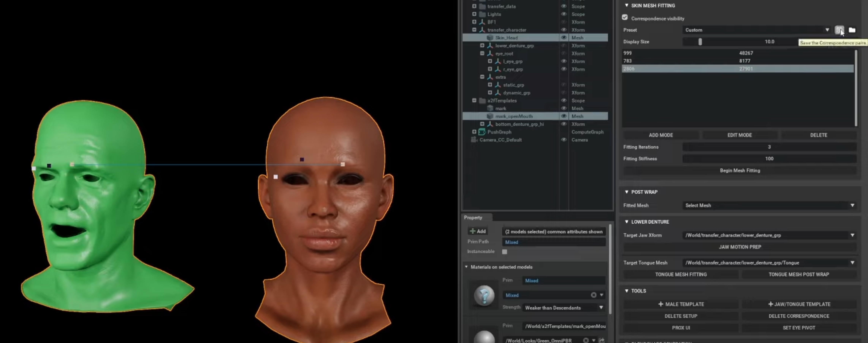Image resolution: width=868 pixels, height=343 pixels.
Task: Click the ADD MODE button
Action: [x=661, y=135]
